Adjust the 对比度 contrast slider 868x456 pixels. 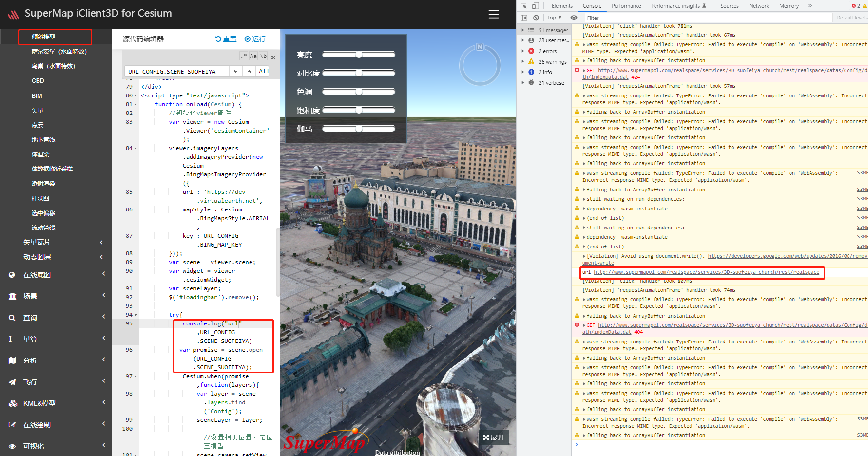359,73
